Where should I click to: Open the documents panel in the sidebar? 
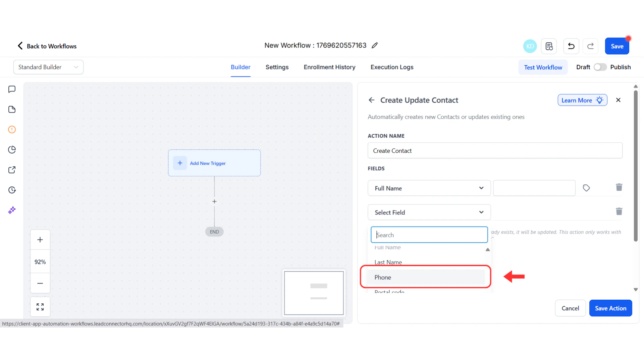(x=12, y=109)
